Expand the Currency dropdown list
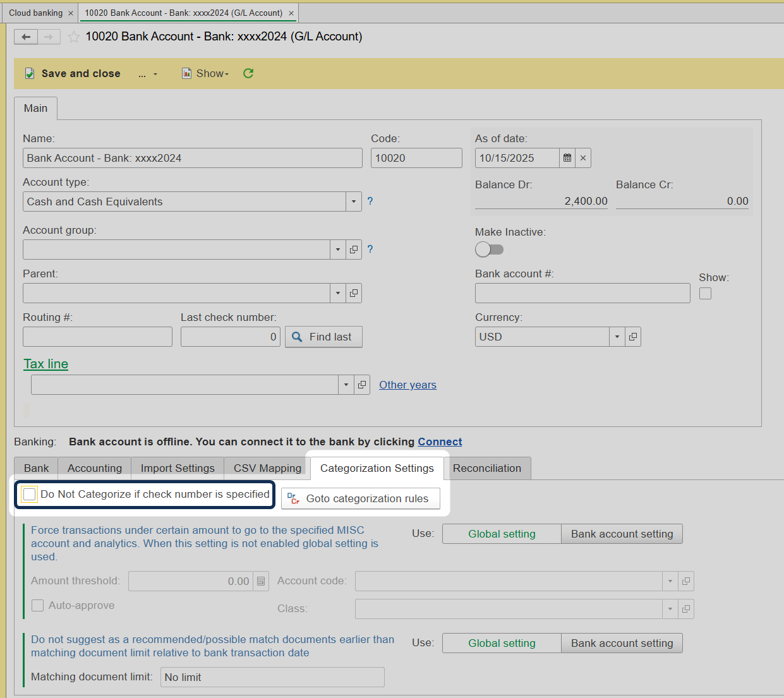Viewport: 784px width, 698px height. [x=617, y=337]
